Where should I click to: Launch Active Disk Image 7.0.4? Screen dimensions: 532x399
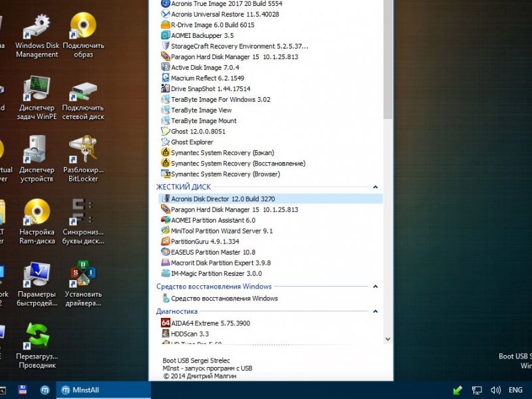click(200, 68)
